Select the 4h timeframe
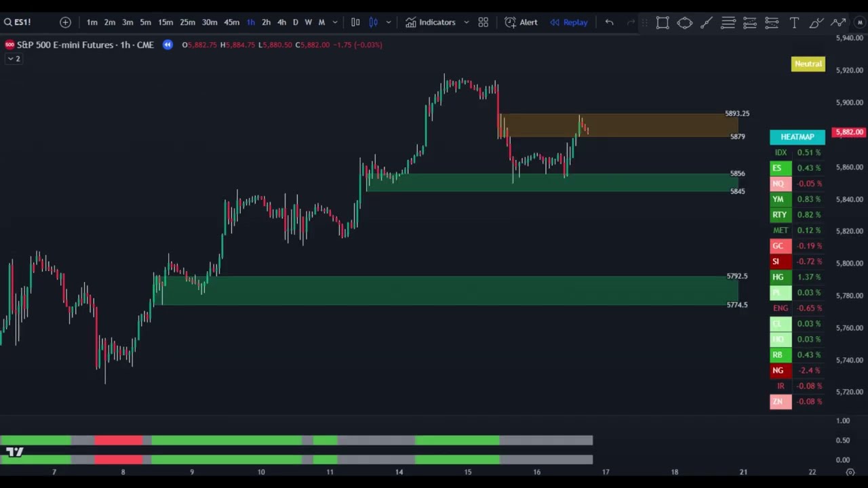 281,22
